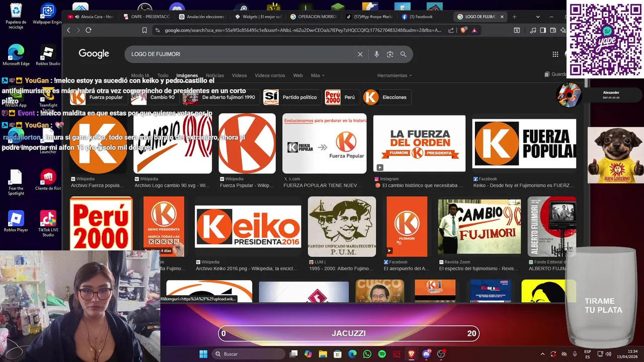This screenshot has width=644, height=362.
Task: Open the Keiko Presidenta 2016 image
Action: (248, 226)
